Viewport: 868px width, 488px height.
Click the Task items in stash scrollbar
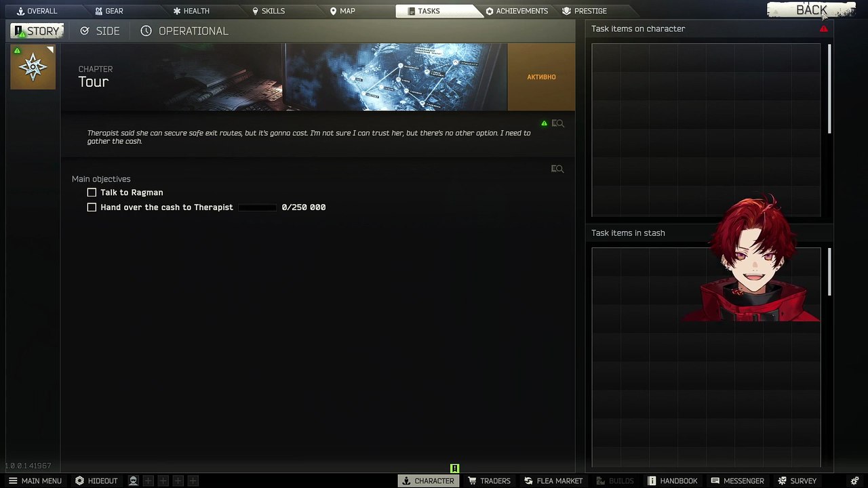coord(829,272)
